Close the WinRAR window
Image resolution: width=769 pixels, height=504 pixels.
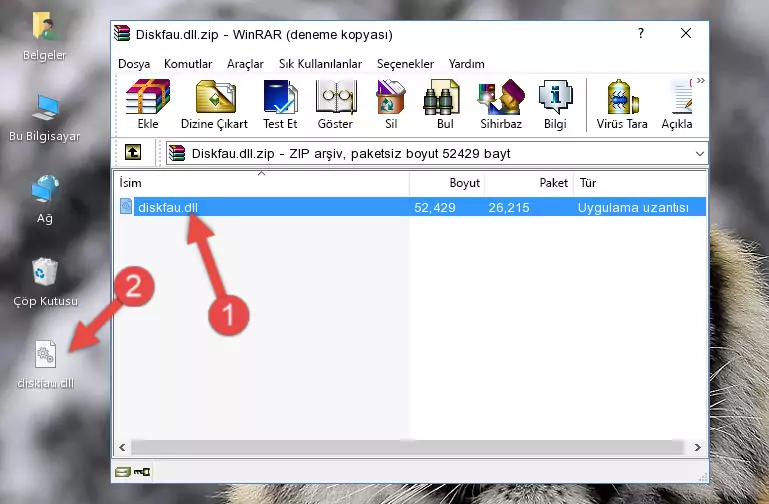click(x=686, y=33)
